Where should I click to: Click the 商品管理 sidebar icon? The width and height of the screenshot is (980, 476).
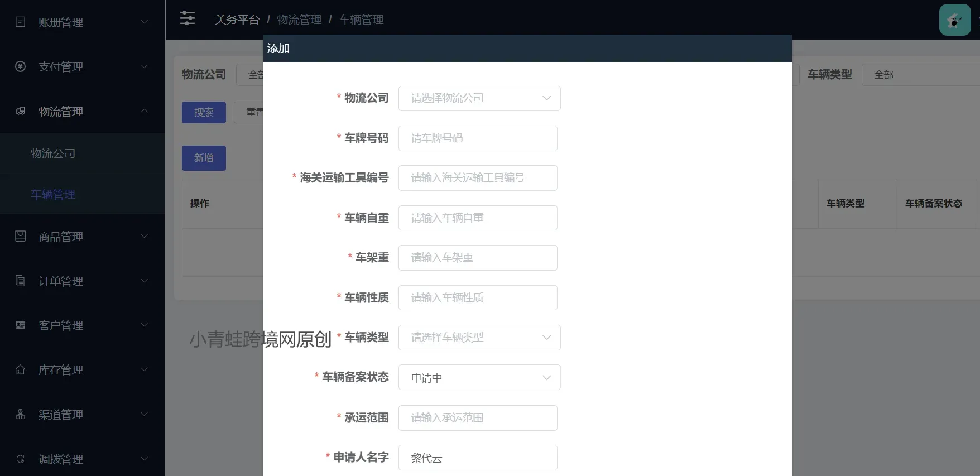21,236
